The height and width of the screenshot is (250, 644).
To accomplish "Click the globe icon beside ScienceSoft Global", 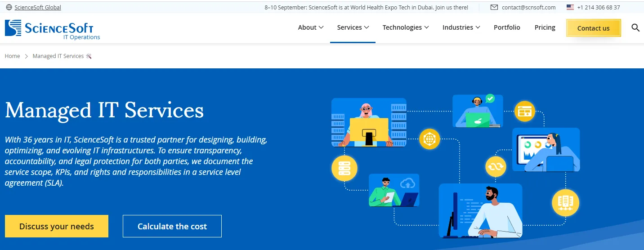I will click(9, 8).
